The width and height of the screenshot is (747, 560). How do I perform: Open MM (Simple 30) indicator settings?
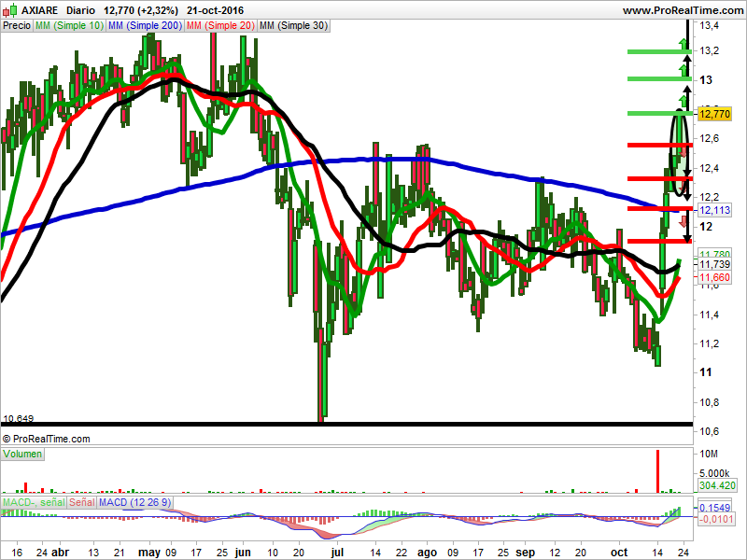(x=293, y=26)
